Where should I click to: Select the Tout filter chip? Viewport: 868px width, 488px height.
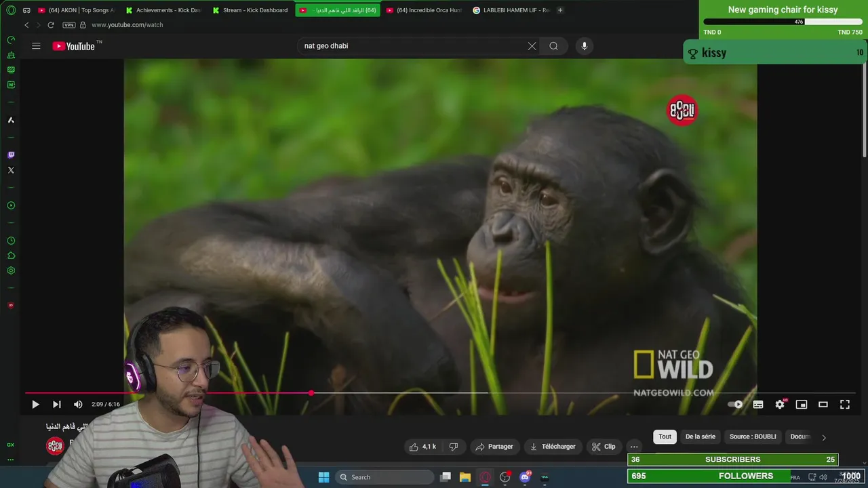(x=665, y=437)
